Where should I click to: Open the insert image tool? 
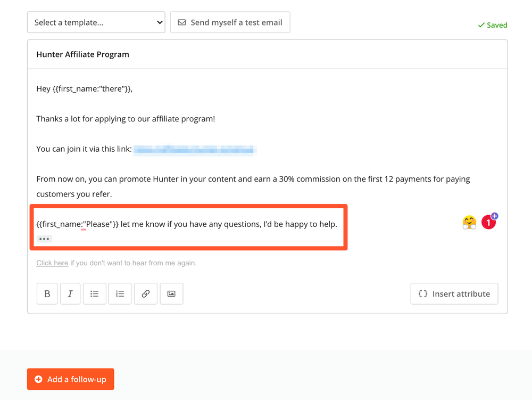pyautogui.click(x=171, y=293)
